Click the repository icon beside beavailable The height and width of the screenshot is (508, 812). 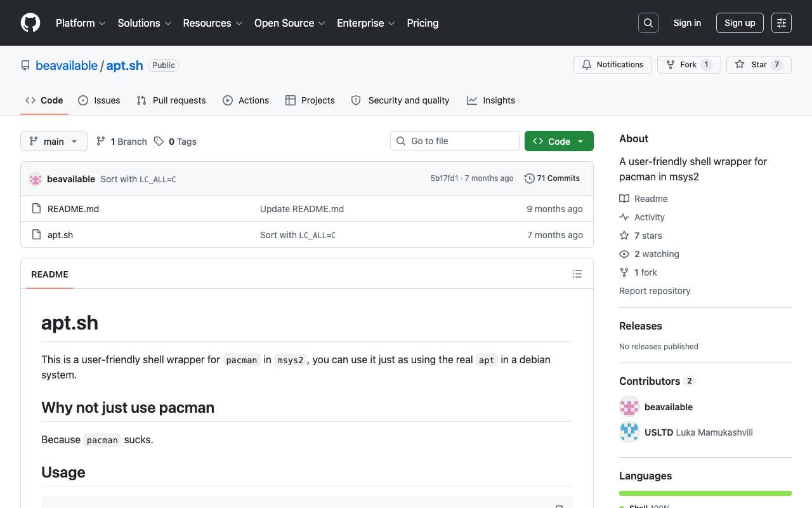click(x=25, y=65)
